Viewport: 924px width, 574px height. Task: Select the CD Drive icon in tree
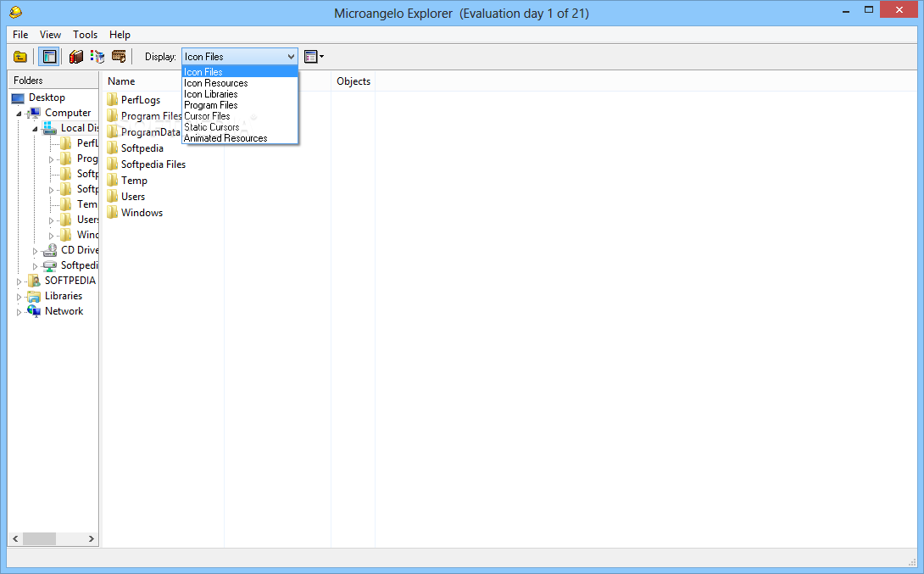click(50, 250)
